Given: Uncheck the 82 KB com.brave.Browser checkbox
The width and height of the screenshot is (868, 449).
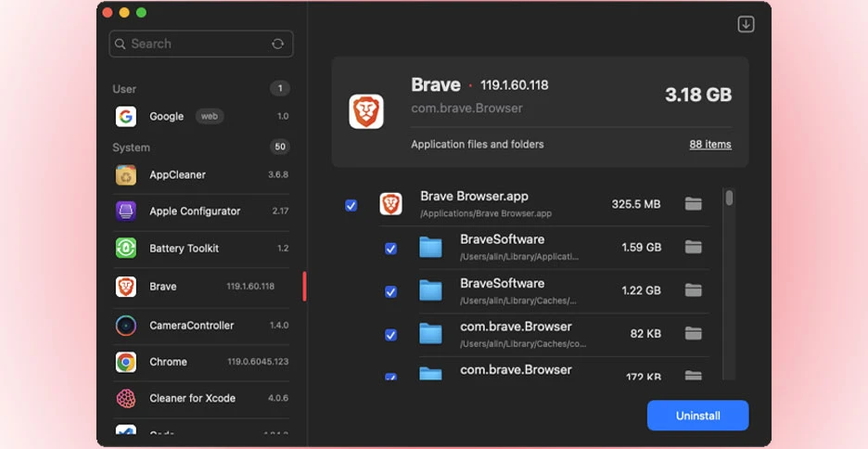Looking at the screenshot, I should point(390,335).
